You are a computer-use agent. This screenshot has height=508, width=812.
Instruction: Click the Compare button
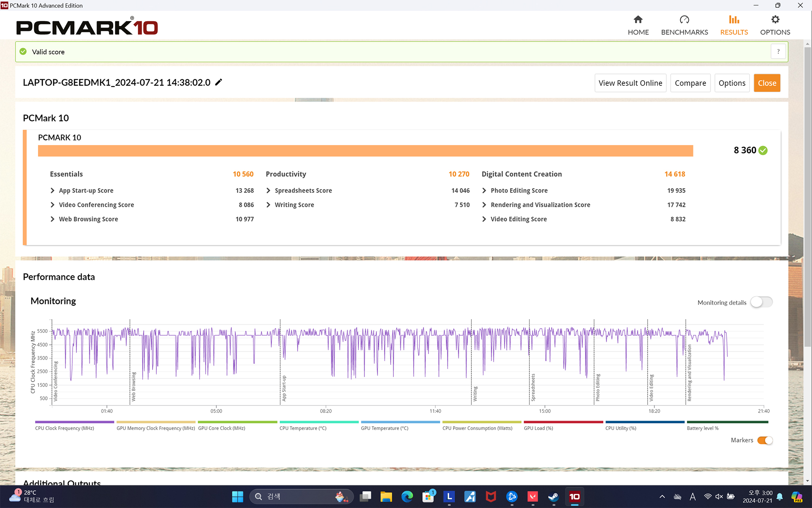click(x=690, y=83)
